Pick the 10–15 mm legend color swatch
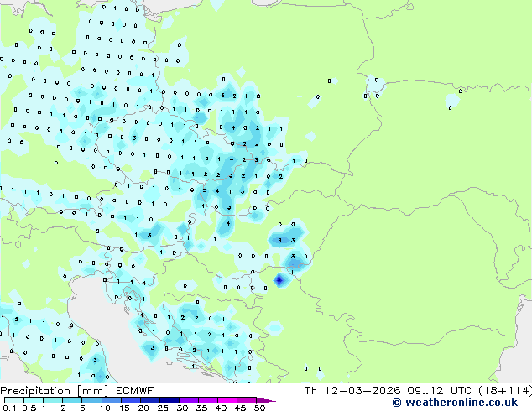Image resolution: width=532 pixels, height=411 pixels. [111, 400]
